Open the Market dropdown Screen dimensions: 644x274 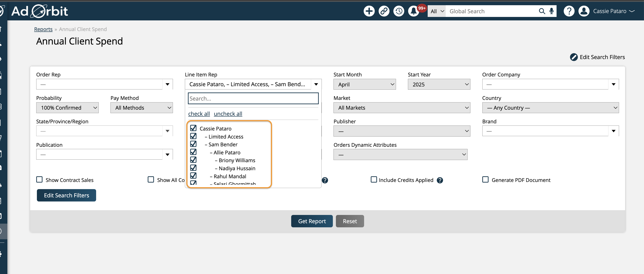pos(402,108)
